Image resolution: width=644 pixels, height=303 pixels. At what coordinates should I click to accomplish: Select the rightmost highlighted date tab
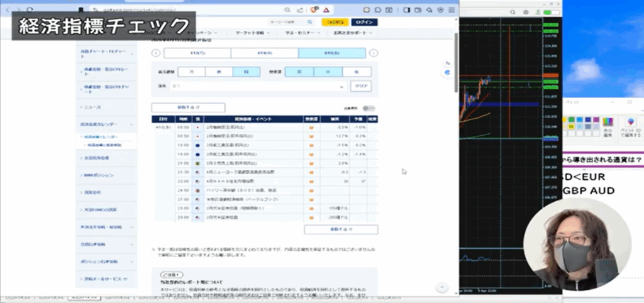pyautogui.click(x=332, y=53)
